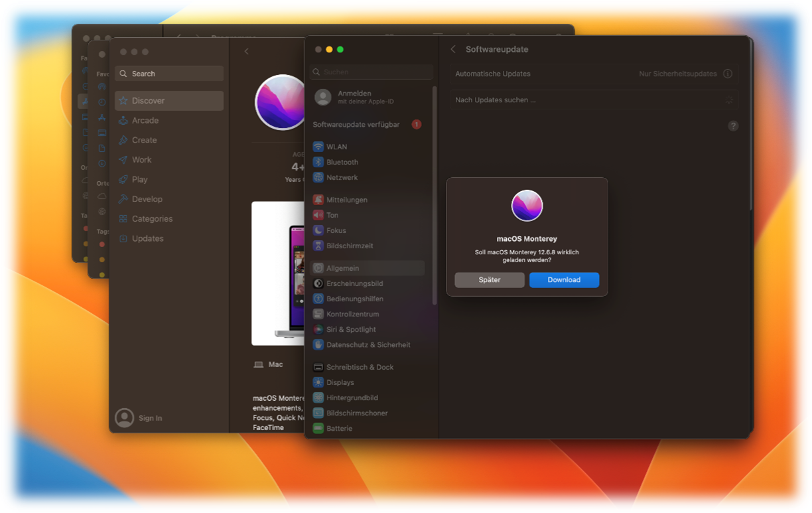Open the info icon next to Nur Sicherheitsupdates
This screenshot has width=812, height=513.
pos(728,74)
